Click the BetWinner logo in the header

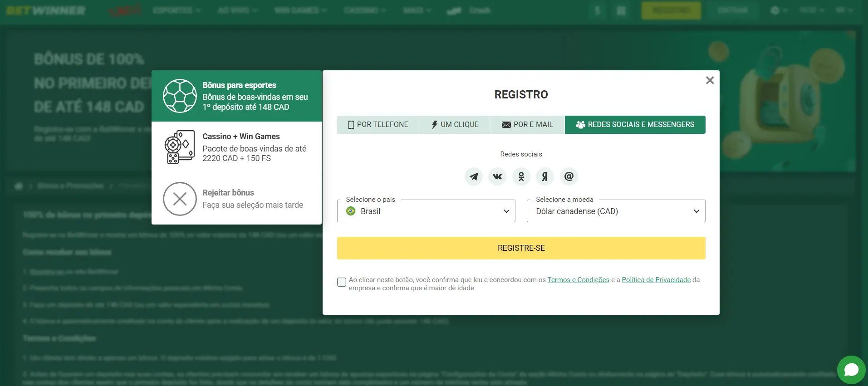(46, 10)
